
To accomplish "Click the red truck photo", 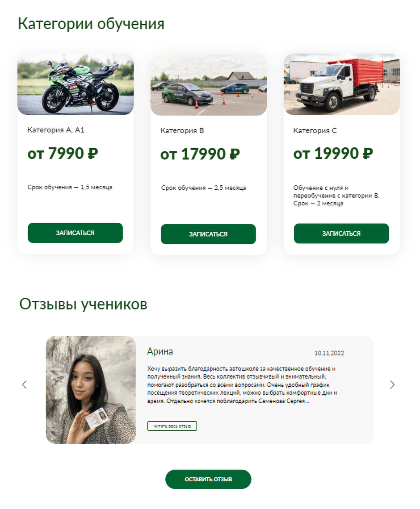I will coord(342,84).
